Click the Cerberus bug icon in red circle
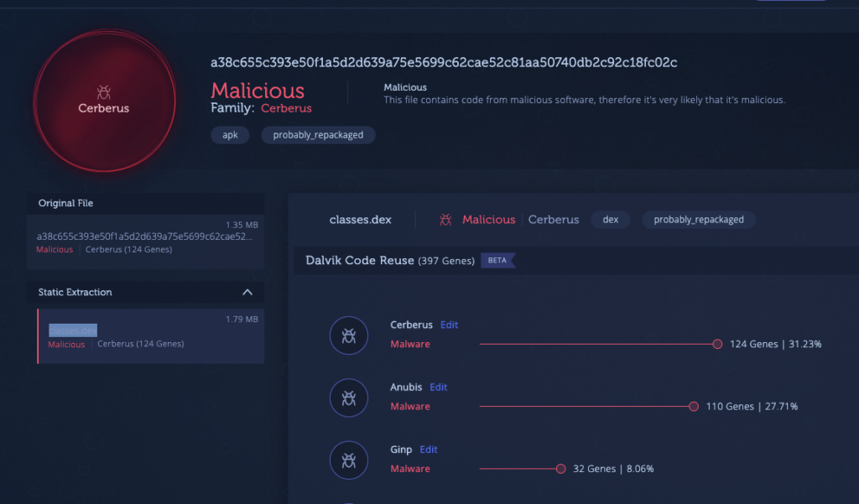The width and height of the screenshot is (859, 504). 103,91
